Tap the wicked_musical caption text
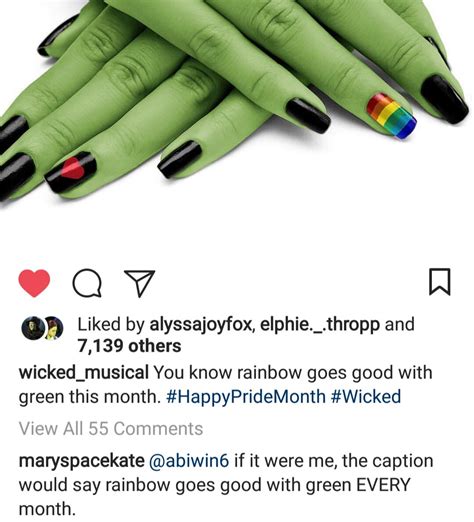Viewport: 474px width, 522px height. (226, 385)
